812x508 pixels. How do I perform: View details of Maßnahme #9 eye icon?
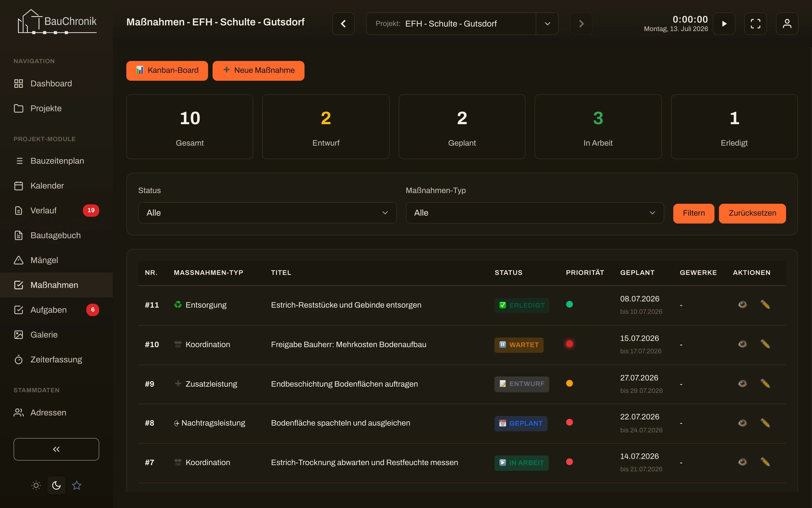[x=743, y=384]
